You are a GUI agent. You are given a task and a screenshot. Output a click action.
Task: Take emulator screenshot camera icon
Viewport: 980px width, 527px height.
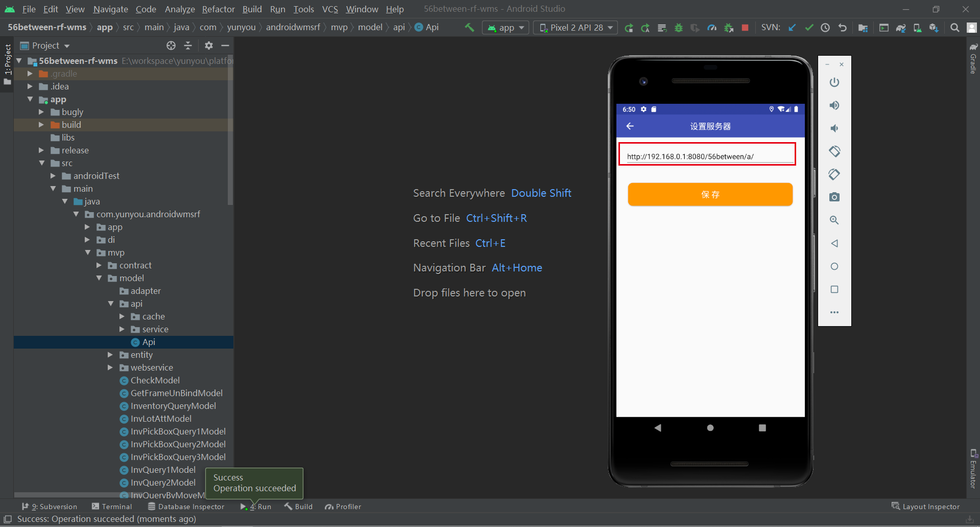click(x=834, y=197)
